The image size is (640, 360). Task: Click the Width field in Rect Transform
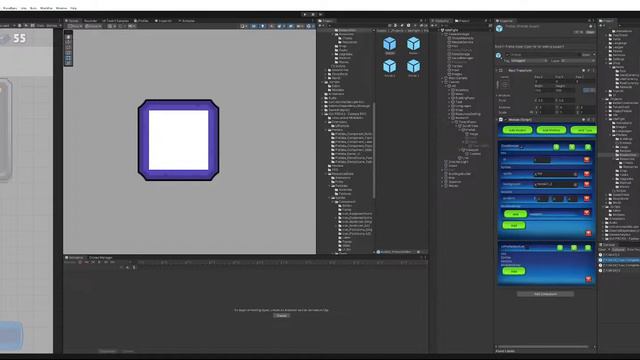pos(543,90)
